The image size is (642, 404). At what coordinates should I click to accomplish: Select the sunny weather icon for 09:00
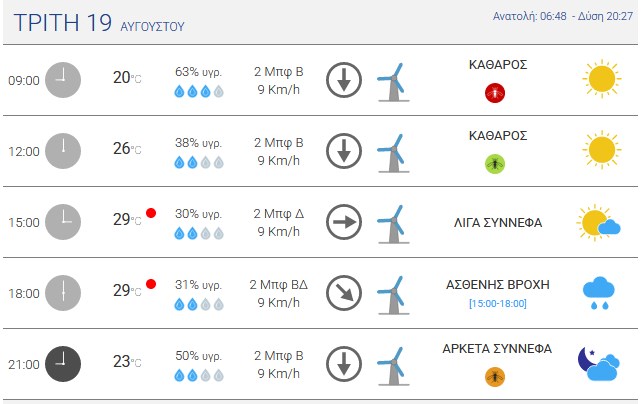coord(601,79)
